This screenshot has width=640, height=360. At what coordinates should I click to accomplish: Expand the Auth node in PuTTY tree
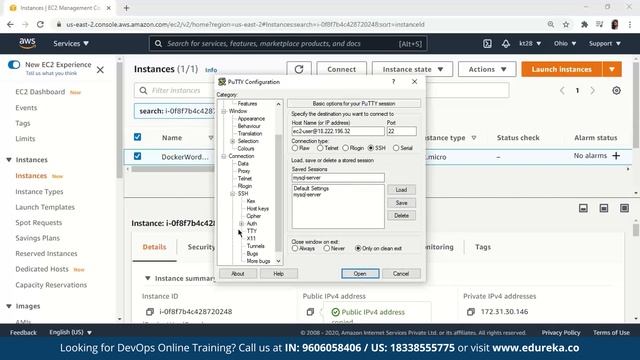coord(241,224)
